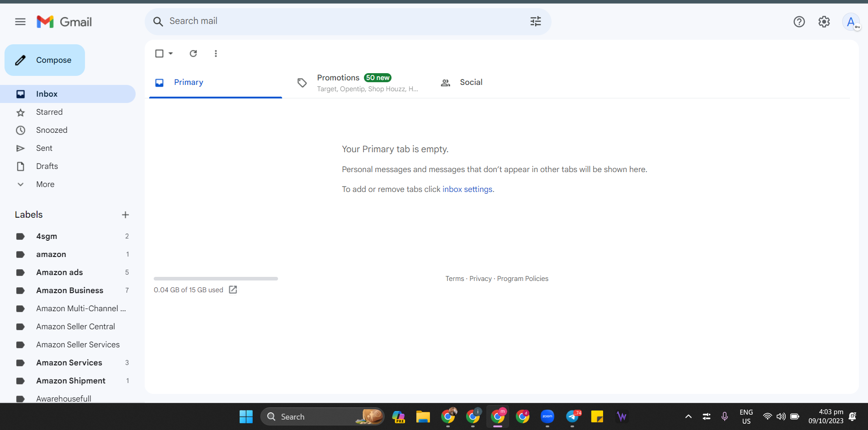
Task: Click the storage usage progress bar
Action: 216,279
